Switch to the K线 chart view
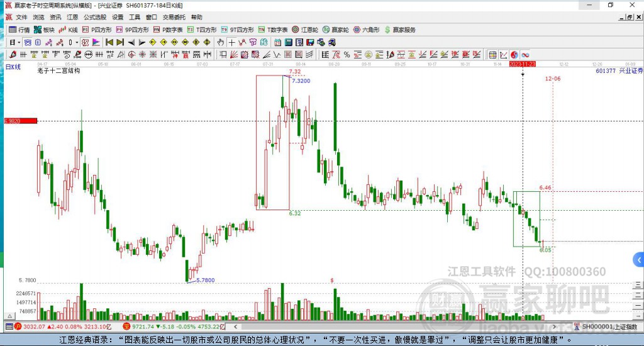Viewport: 644px width, 346px height. pos(68,30)
